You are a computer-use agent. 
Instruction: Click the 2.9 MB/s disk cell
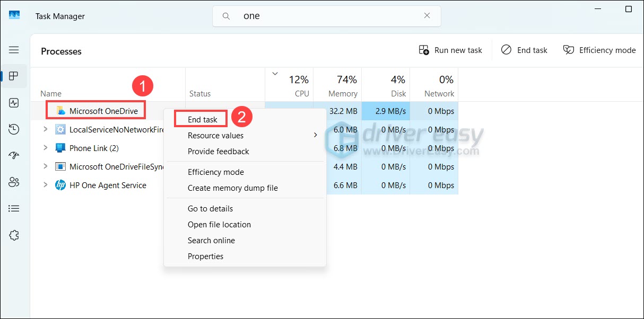pyautogui.click(x=386, y=111)
